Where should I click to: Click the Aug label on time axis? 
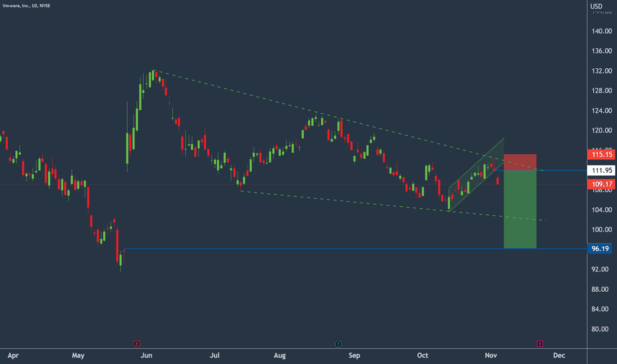[x=280, y=355]
